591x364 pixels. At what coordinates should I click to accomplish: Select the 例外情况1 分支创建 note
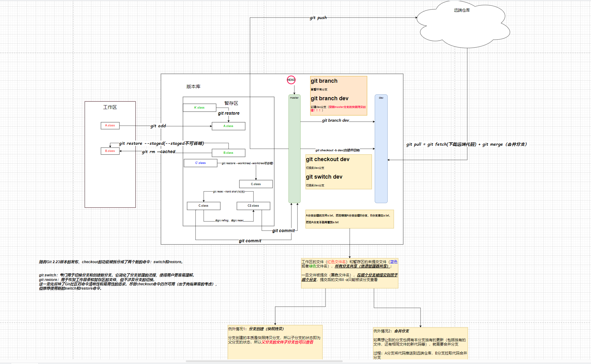275,342
